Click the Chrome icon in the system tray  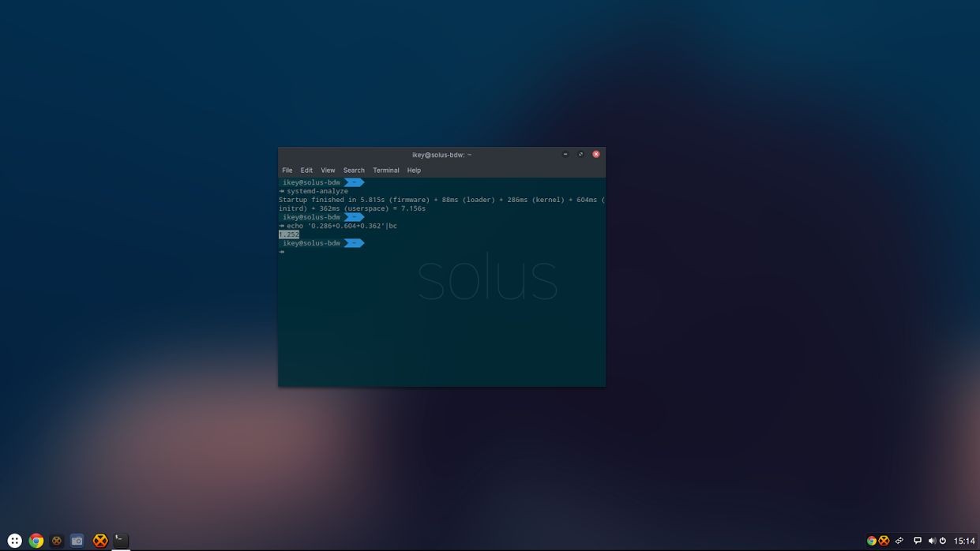(x=871, y=540)
